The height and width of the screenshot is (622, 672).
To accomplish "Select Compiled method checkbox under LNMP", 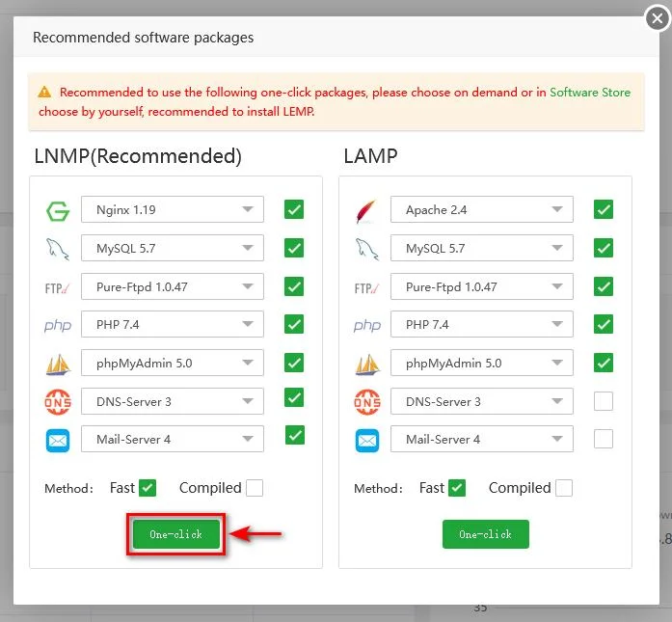I will (x=254, y=488).
